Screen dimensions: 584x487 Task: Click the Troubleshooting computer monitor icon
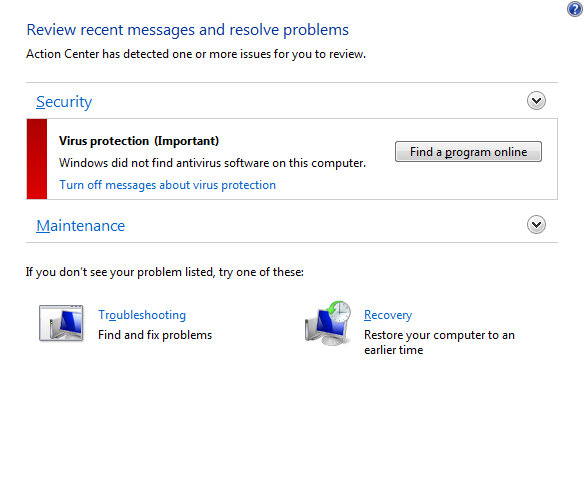(61, 323)
